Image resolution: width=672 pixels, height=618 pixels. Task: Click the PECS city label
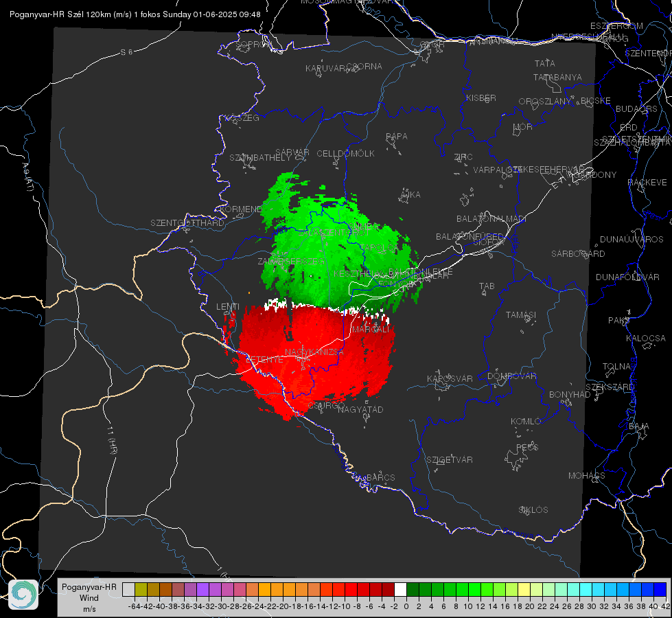[526, 447]
